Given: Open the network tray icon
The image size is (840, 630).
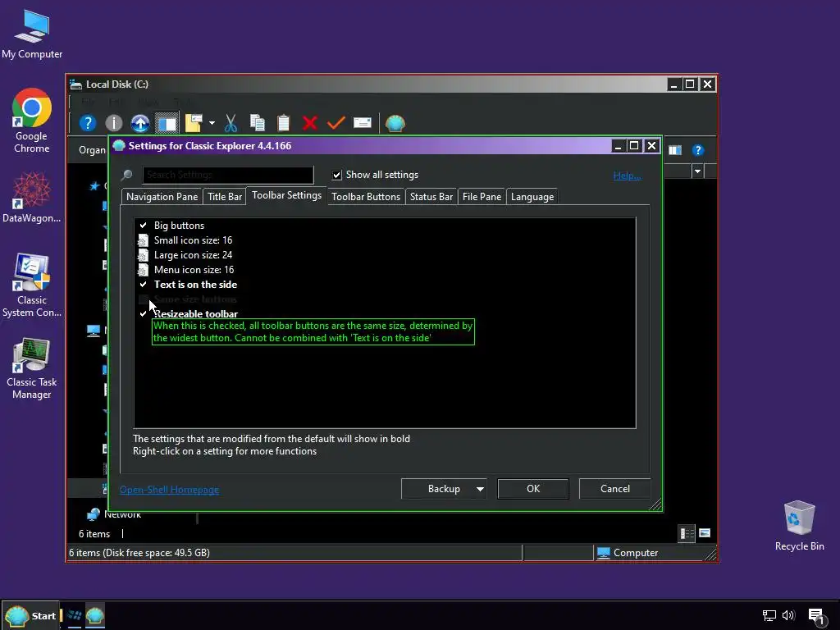Looking at the screenshot, I should coord(769,615).
